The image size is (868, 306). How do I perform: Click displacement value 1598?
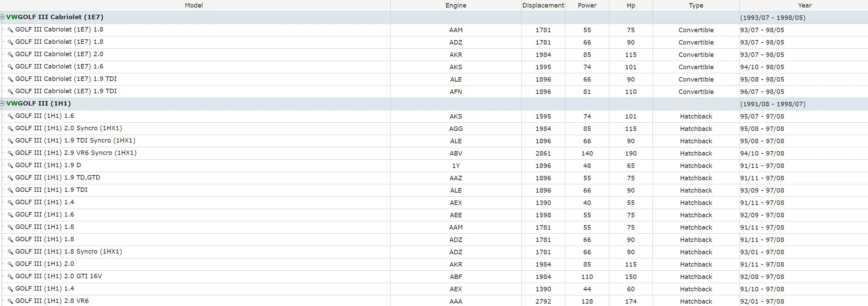point(543,215)
